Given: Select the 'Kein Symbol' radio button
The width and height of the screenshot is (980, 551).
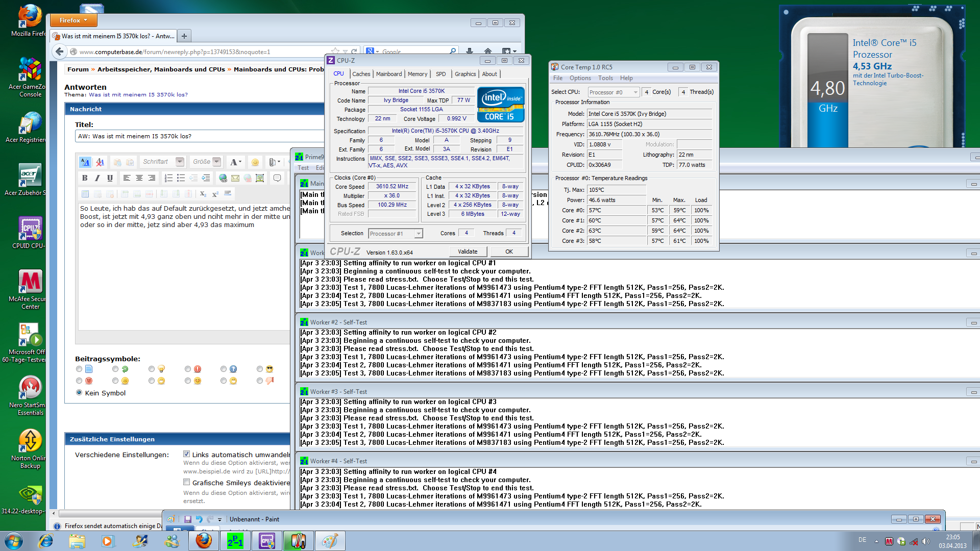Looking at the screenshot, I should [79, 393].
